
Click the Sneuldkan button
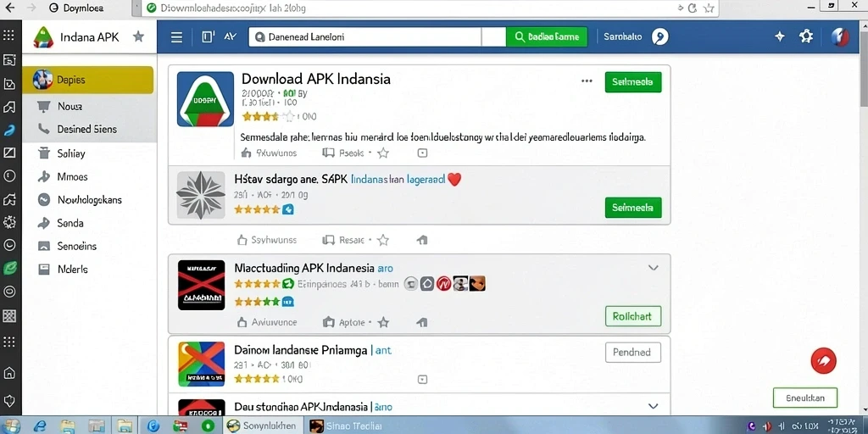(805, 398)
